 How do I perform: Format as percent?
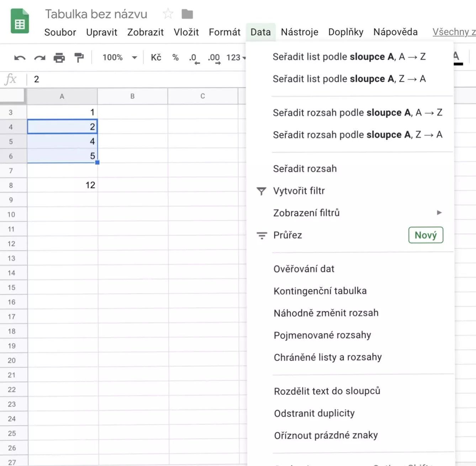[175, 57]
